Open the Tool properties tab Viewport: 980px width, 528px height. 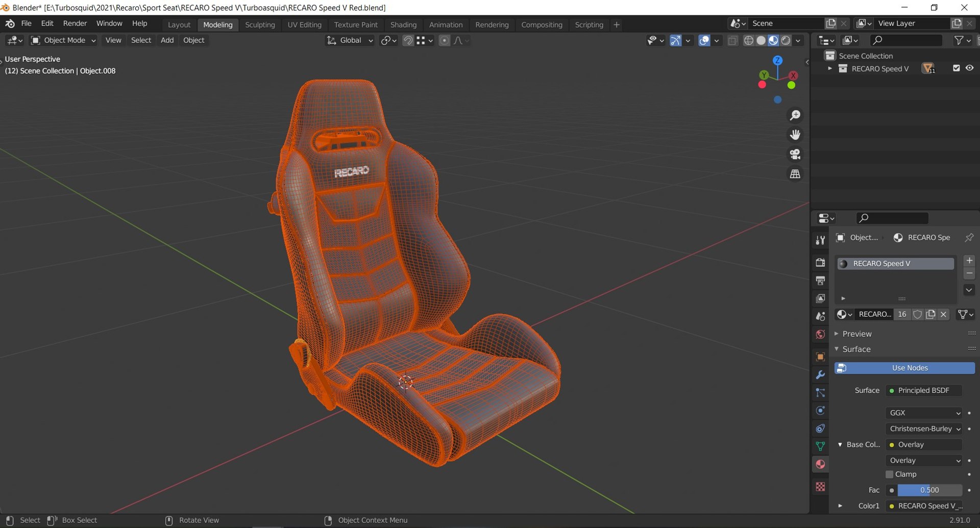820,240
